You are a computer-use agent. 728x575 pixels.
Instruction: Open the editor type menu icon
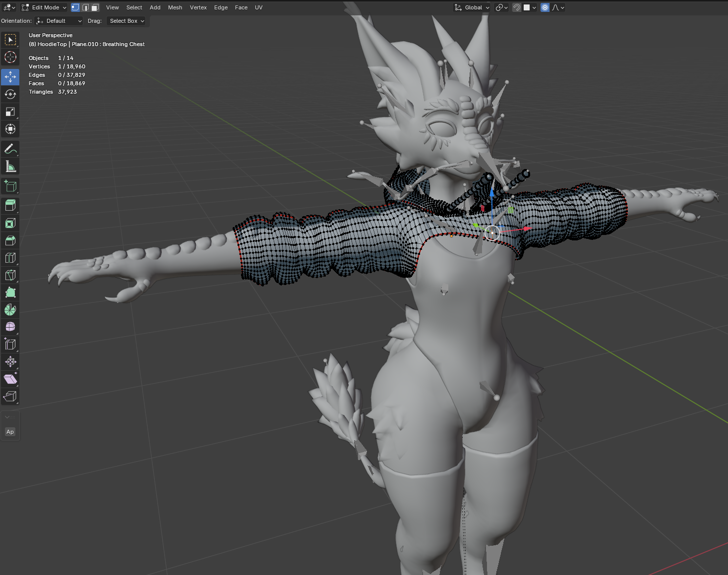[x=9, y=7]
